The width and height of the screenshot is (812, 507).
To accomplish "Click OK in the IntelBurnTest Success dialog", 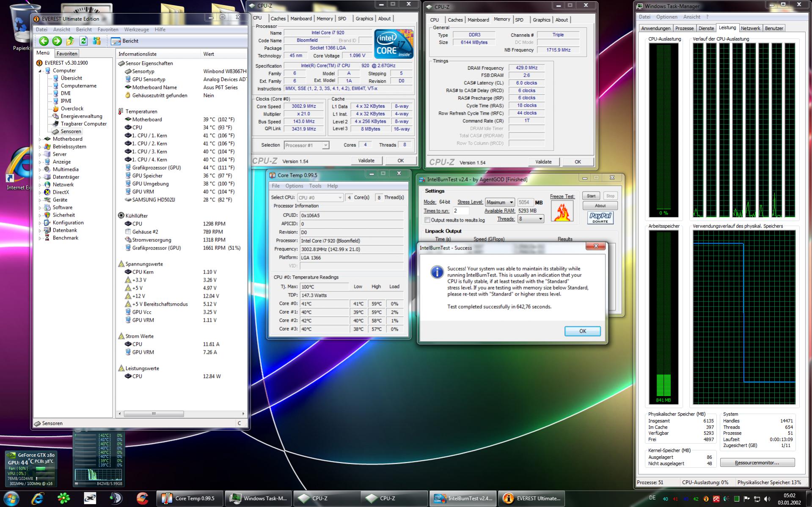I will point(582,331).
